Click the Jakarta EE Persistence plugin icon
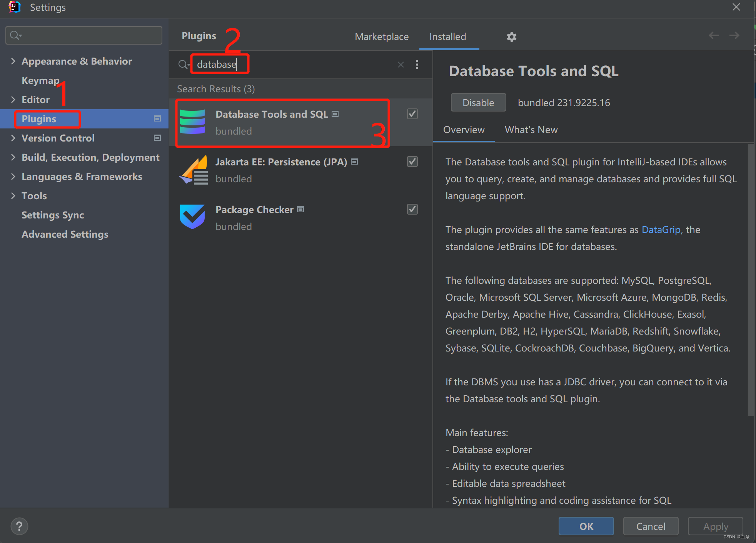The width and height of the screenshot is (756, 543). 193,170
